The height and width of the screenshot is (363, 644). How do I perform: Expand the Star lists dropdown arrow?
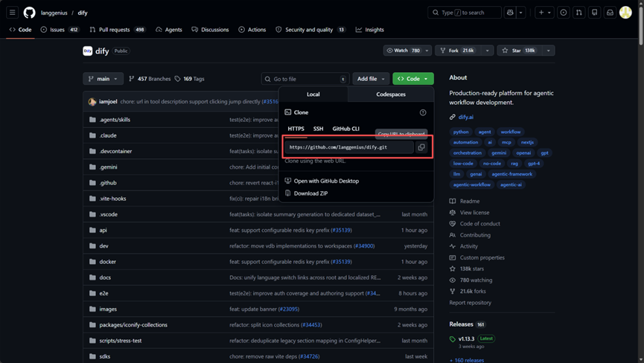(x=548, y=51)
